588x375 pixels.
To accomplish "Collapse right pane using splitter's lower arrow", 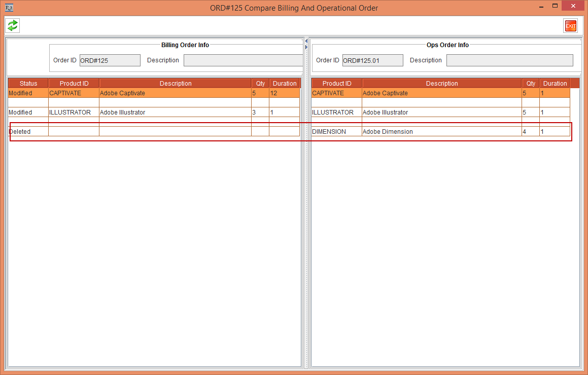I will [306, 47].
